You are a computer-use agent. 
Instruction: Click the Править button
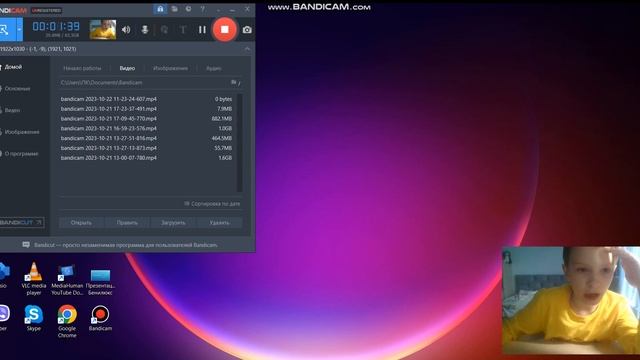(127, 223)
